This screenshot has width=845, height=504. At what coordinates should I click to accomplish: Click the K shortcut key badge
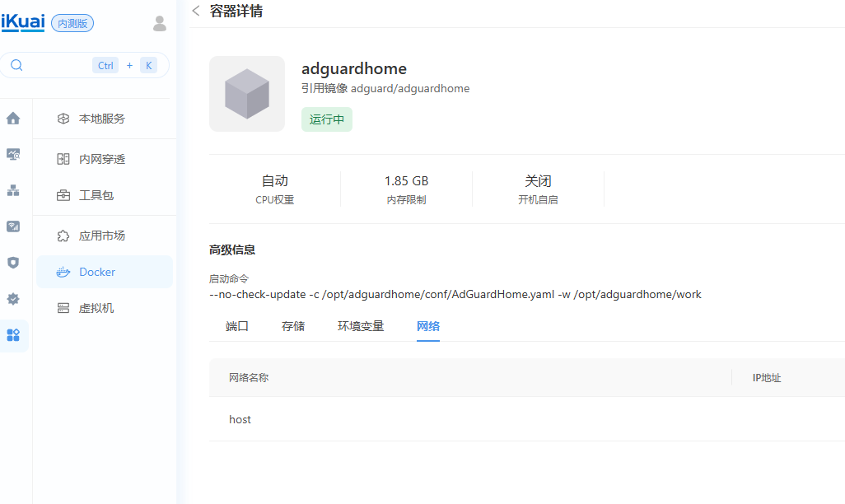(x=149, y=65)
